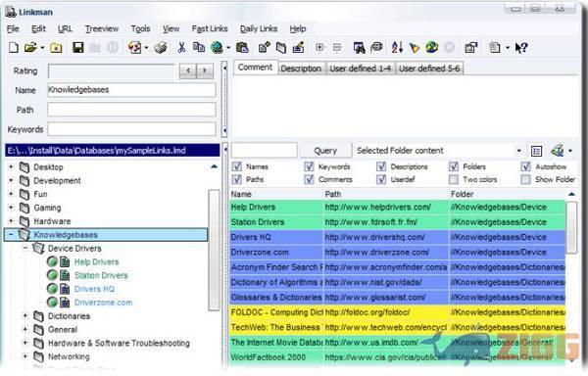This screenshot has width=588, height=376.
Task: Expand the Development folder in tree
Action: (x=11, y=180)
